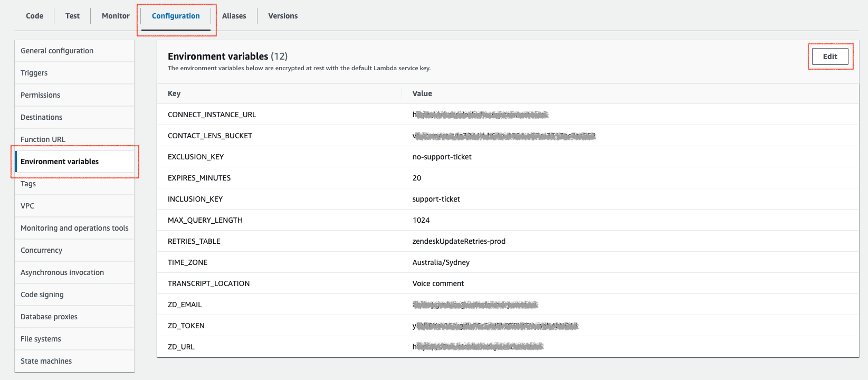868x380 pixels.
Task: Open VPC configuration
Action: point(27,206)
